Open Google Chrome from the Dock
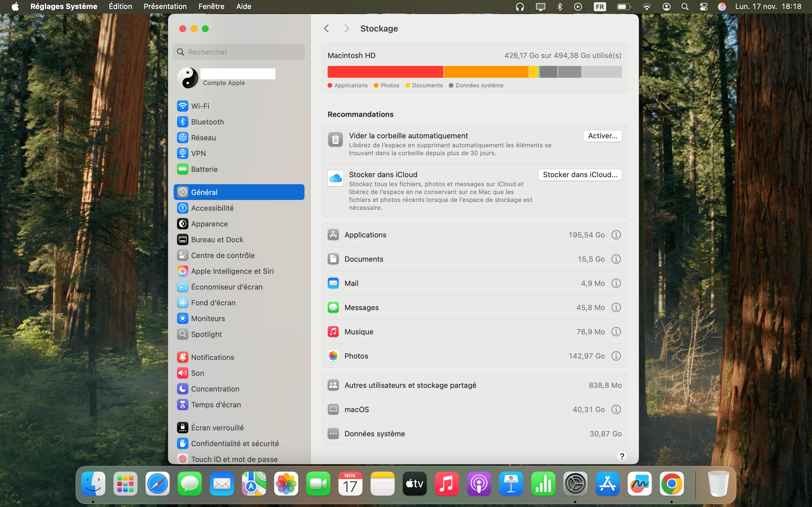Image resolution: width=812 pixels, height=507 pixels. (x=671, y=484)
